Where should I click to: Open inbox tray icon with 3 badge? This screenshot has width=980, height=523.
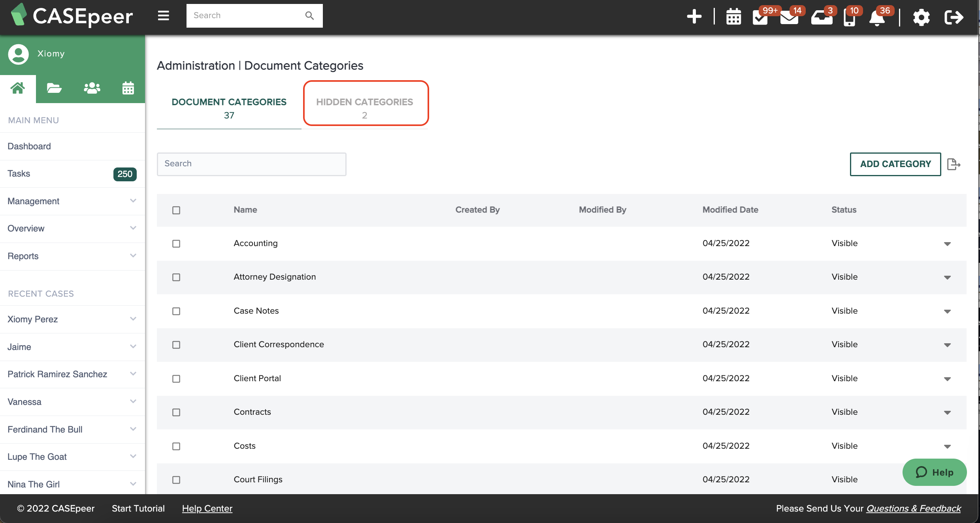click(x=822, y=17)
